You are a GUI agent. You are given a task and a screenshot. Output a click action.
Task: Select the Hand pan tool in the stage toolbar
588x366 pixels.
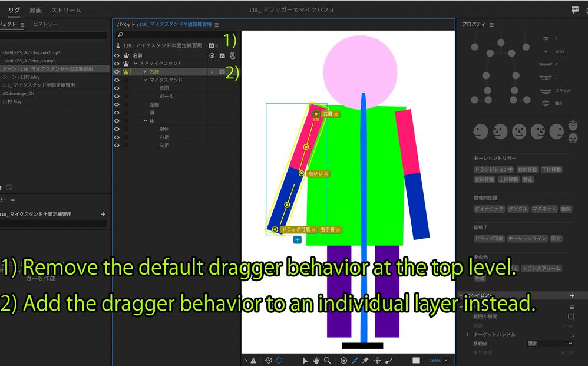click(x=315, y=360)
